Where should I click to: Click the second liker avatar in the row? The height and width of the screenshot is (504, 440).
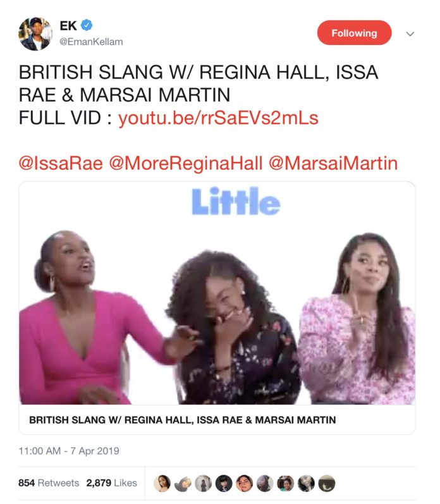[x=183, y=483]
